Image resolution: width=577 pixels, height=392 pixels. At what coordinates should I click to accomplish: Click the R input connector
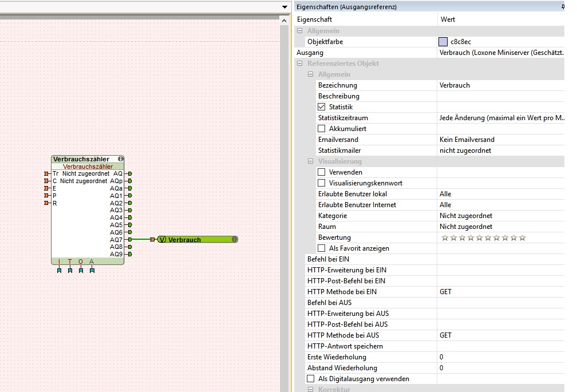(x=46, y=203)
